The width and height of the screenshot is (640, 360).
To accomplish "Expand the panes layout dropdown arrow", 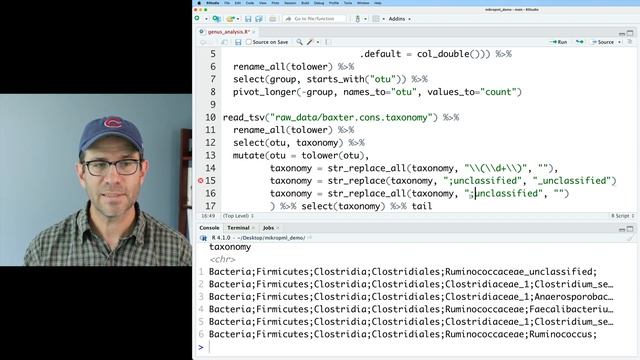I will [383, 19].
